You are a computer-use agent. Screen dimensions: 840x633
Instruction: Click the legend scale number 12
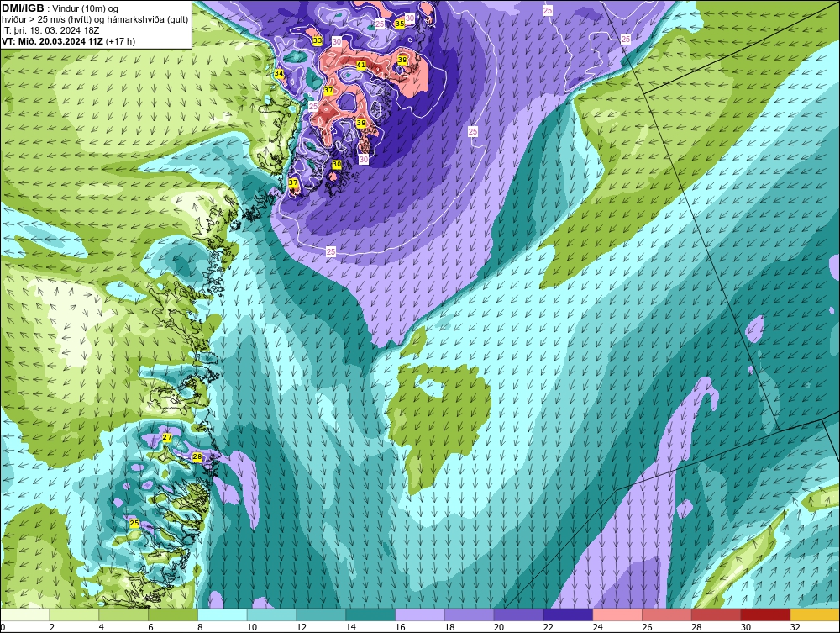point(302,627)
